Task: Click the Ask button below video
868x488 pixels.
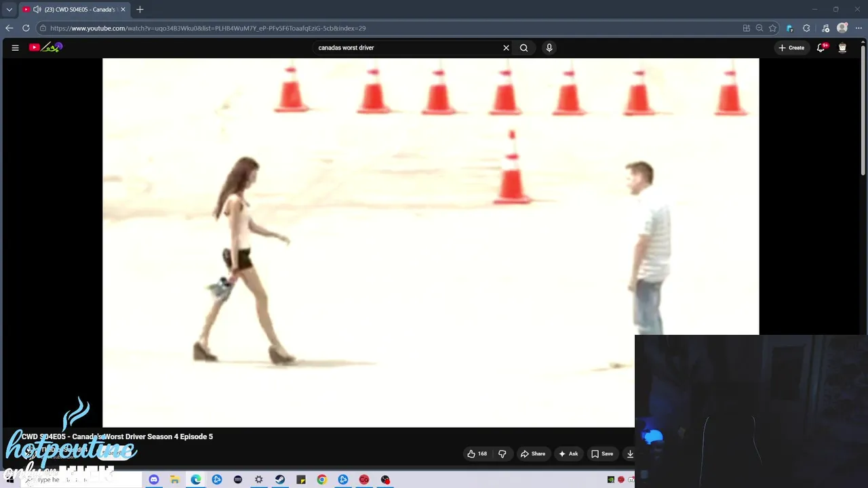Action: pyautogui.click(x=568, y=454)
